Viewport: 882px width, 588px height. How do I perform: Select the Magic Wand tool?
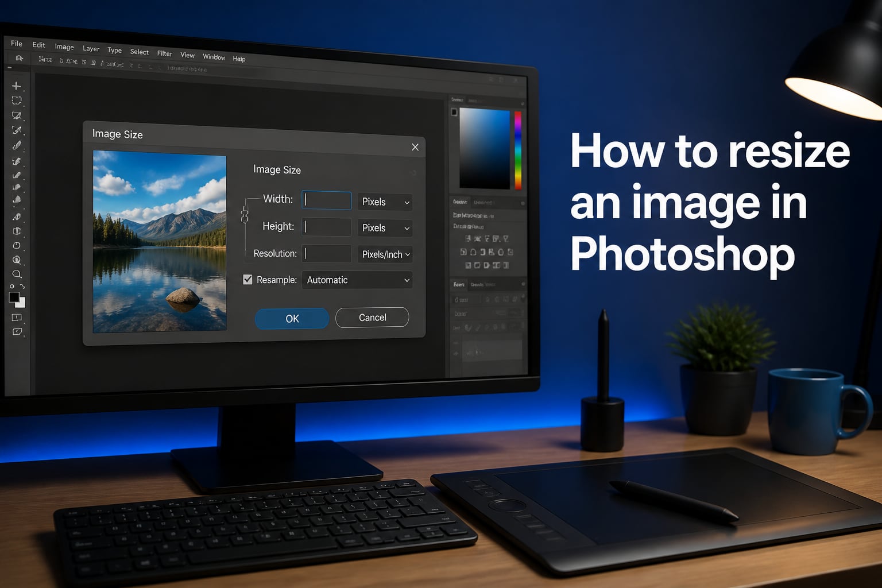click(17, 130)
